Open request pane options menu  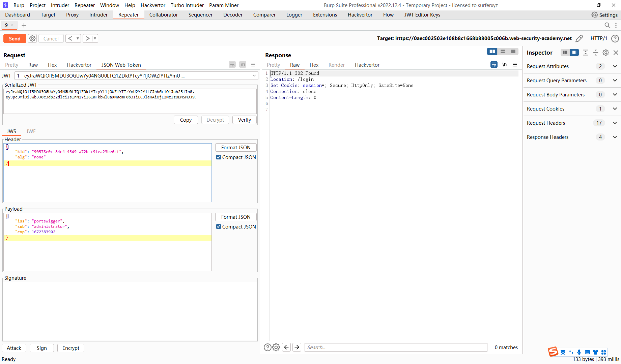click(x=253, y=64)
